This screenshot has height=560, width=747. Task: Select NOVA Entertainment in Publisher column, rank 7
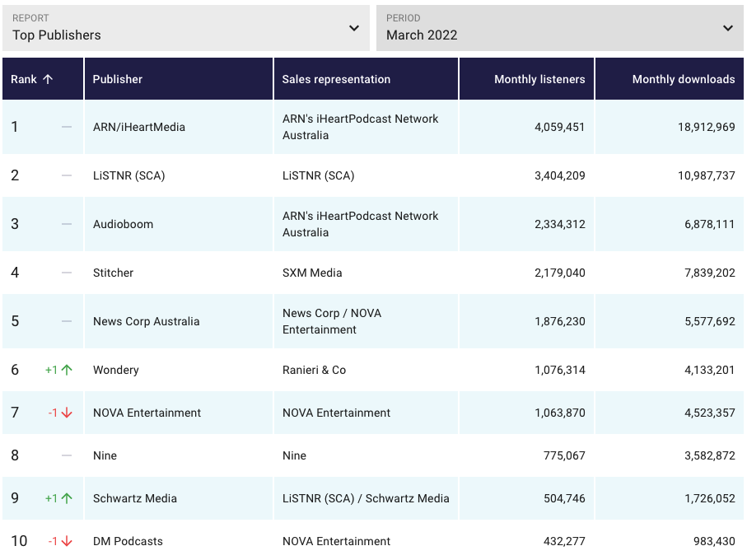[x=147, y=413]
